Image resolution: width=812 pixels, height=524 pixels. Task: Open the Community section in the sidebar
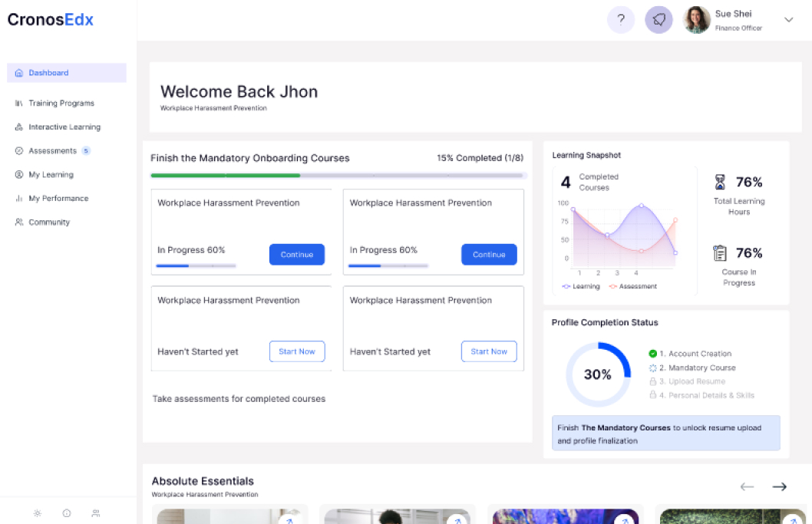pyautogui.click(x=49, y=222)
